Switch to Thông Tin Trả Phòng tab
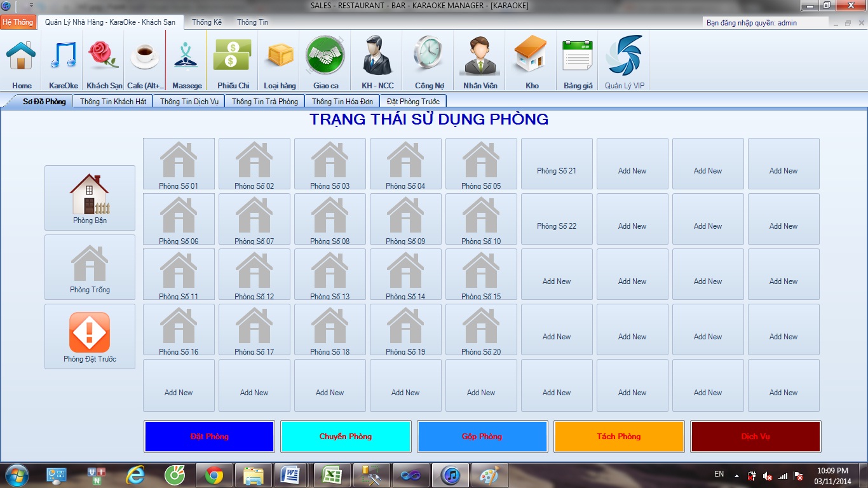This screenshot has height=488, width=868. pos(265,101)
